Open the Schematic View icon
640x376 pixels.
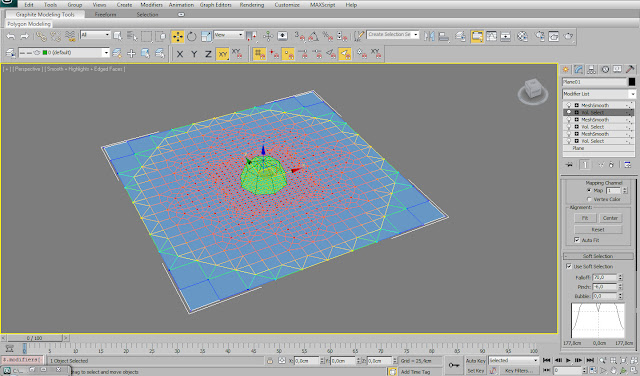point(506,36)
